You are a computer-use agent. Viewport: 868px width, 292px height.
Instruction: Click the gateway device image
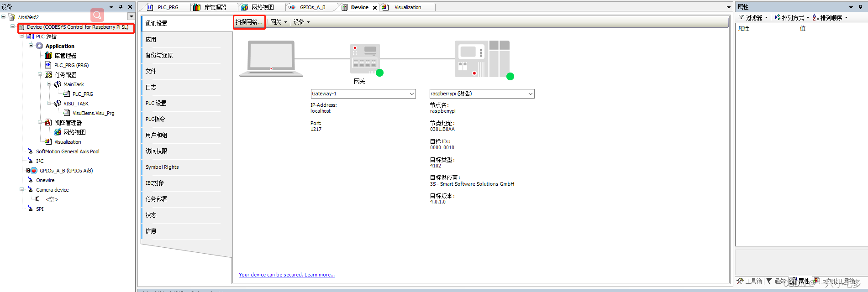(x=365, y=58)
